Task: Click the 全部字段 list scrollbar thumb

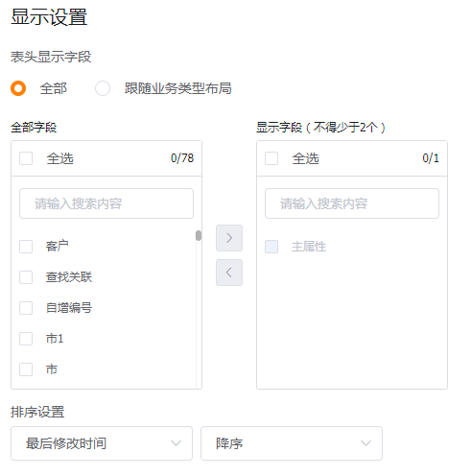Action: pos(199,236)
